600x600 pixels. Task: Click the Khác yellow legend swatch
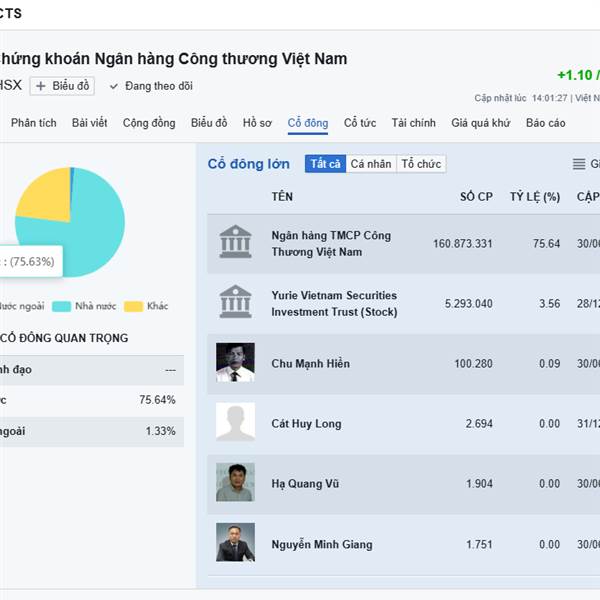pyautogui.click(x=133, y=307)
